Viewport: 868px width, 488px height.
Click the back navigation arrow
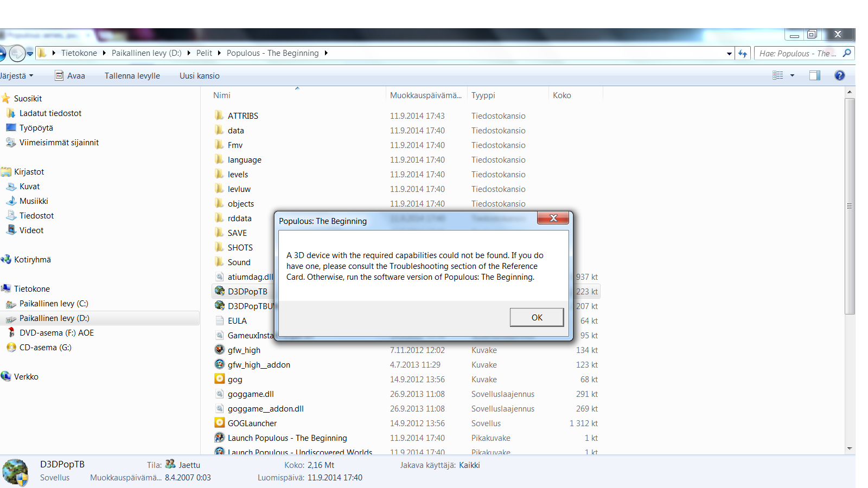pos(2,53)
